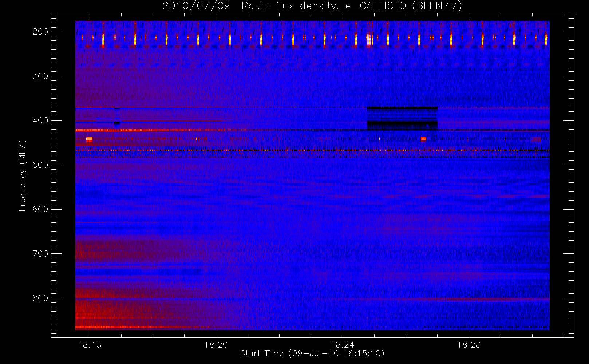Click the 18:28 time tick label
The image size is (589, 364).
(x=469, y=345)
